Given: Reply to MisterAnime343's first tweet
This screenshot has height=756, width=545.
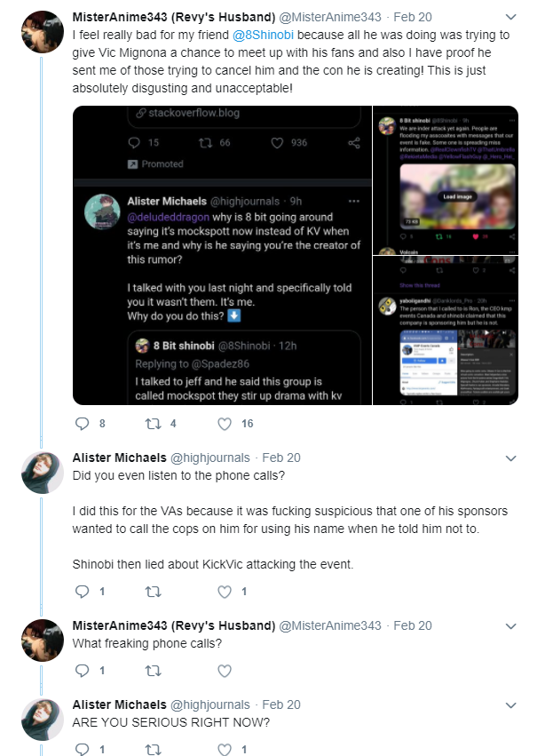Looking at the screenshot, I should [83, 424].
